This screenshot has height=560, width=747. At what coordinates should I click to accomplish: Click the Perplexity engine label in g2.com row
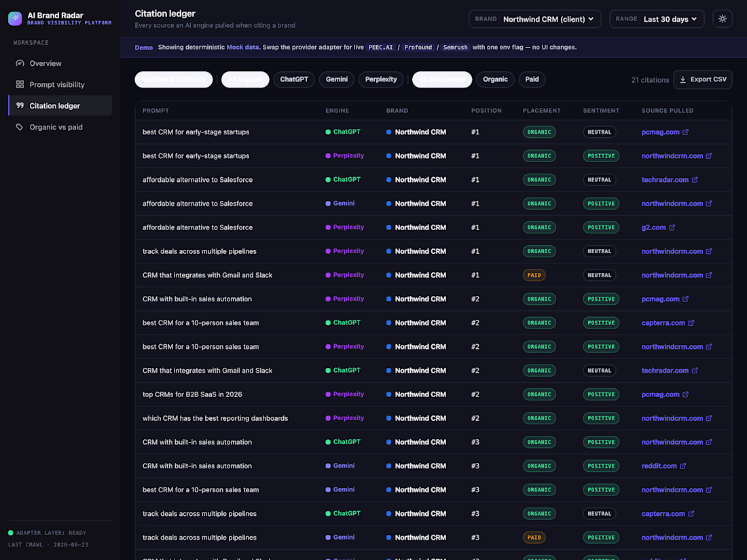[x=344, y=227]
